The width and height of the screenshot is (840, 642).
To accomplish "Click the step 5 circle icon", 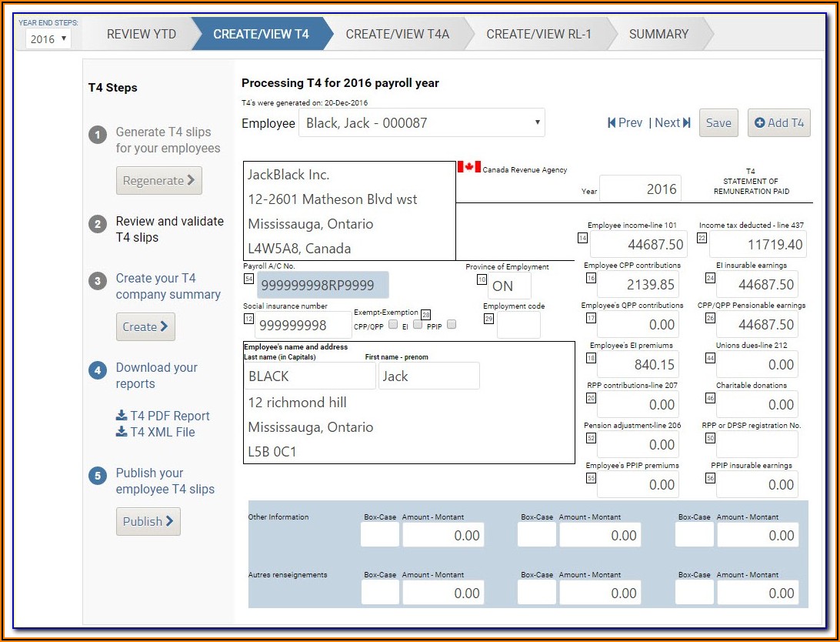I will click(97, 476).
